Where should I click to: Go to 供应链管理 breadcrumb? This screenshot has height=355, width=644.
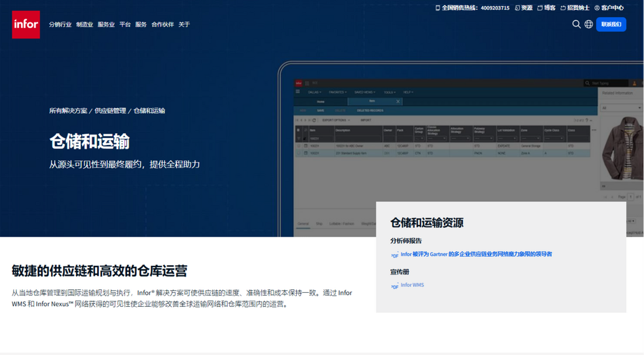[x=110, y=110]
